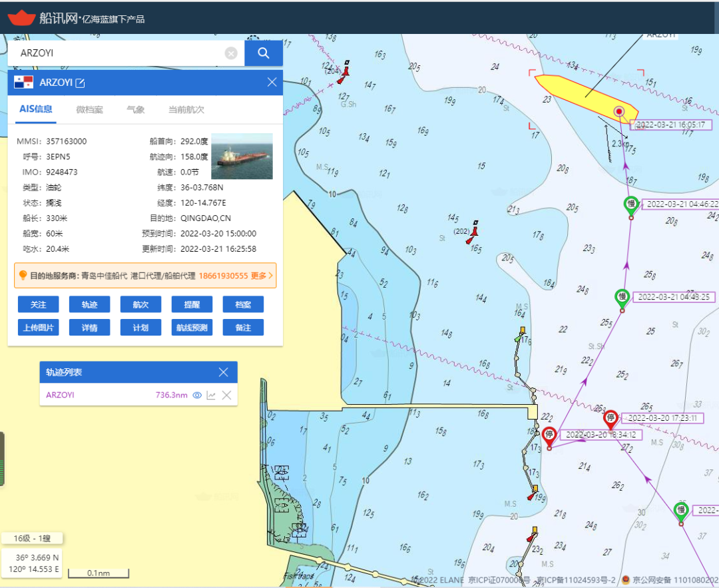Close the 轨迹列表 panel
The width and height of the screenshot is (719, 588).
224,372
